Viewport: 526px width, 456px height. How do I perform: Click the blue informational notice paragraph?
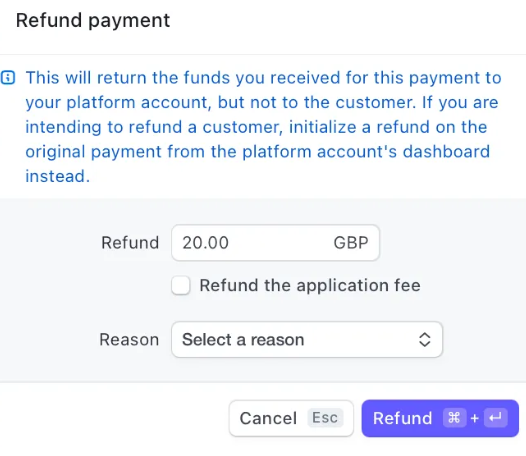coord(263,127)
